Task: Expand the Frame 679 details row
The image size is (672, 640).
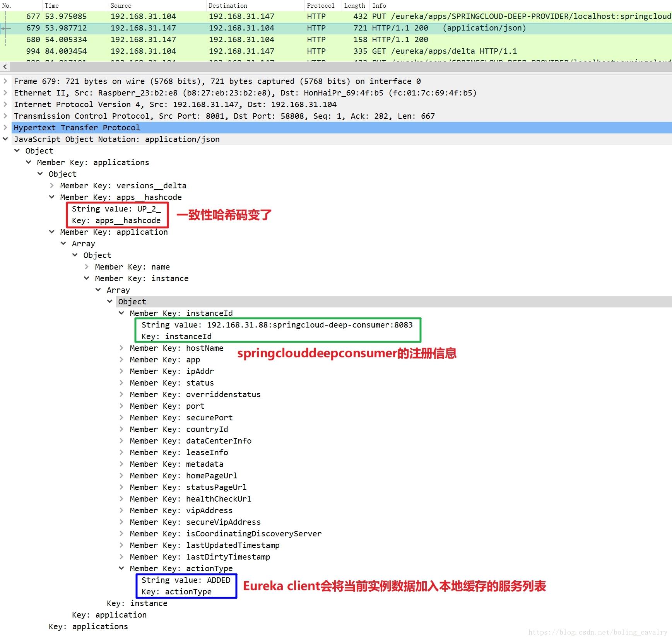Action: tap(5, 81)
